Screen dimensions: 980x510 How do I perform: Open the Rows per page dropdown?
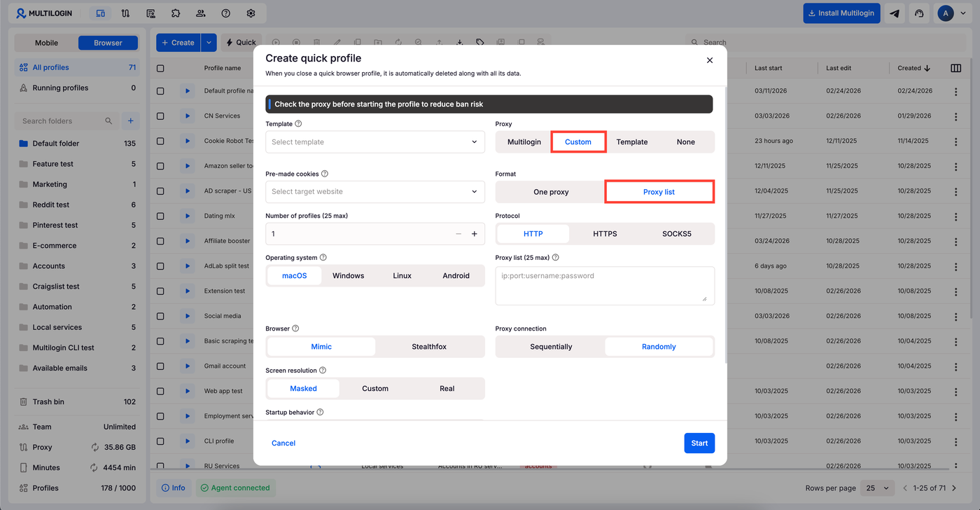click(x=878, y=488)
